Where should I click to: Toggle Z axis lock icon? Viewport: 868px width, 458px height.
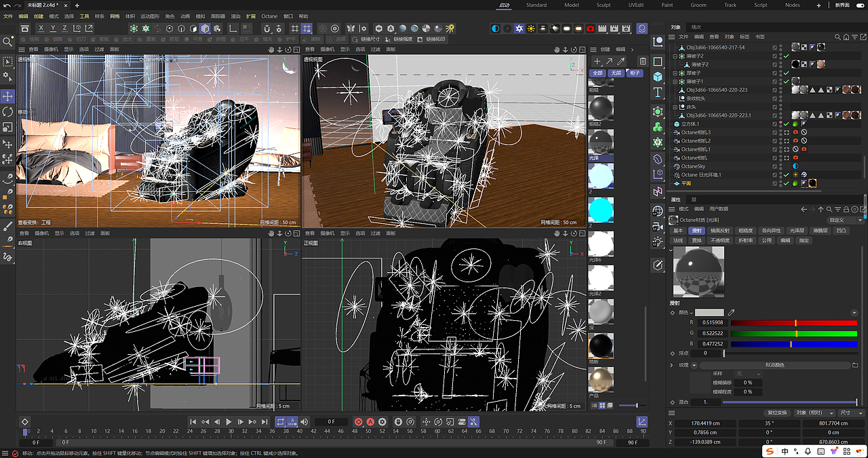pos(64,28)
